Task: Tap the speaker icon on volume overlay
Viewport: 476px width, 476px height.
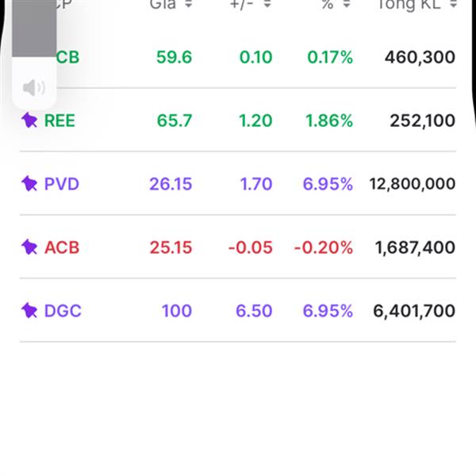Action: pyautogui.click(x=34, y=87)
